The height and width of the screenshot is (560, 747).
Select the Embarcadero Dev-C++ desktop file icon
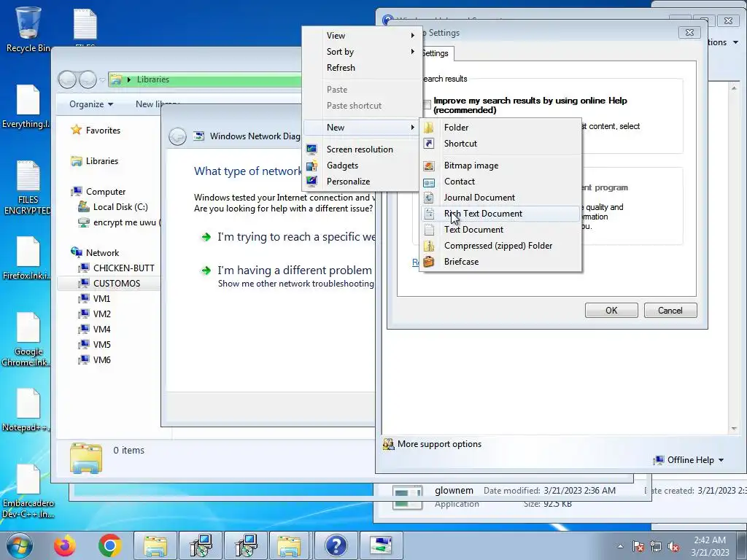click(28, 491)
